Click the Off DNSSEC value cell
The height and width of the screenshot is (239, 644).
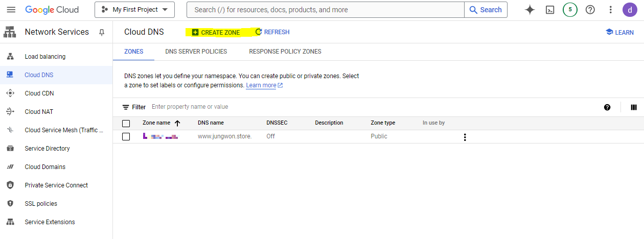[x=270, y=136]
